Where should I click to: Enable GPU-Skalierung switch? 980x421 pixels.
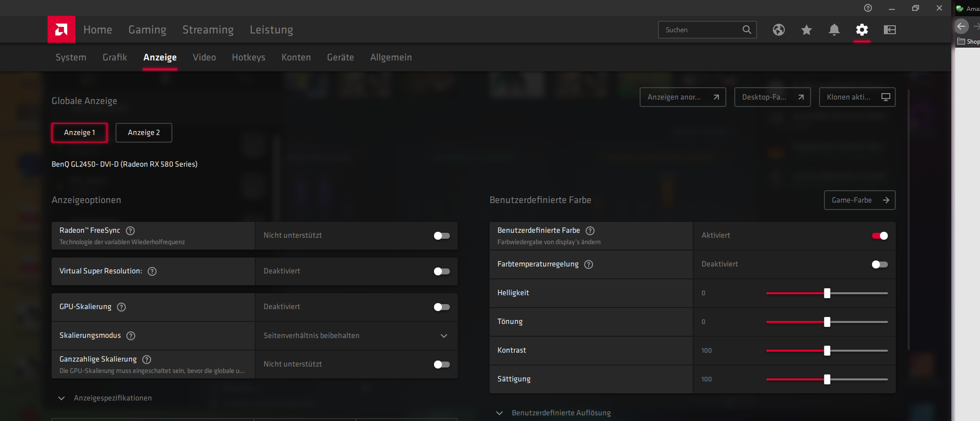[x=441, y=307]
